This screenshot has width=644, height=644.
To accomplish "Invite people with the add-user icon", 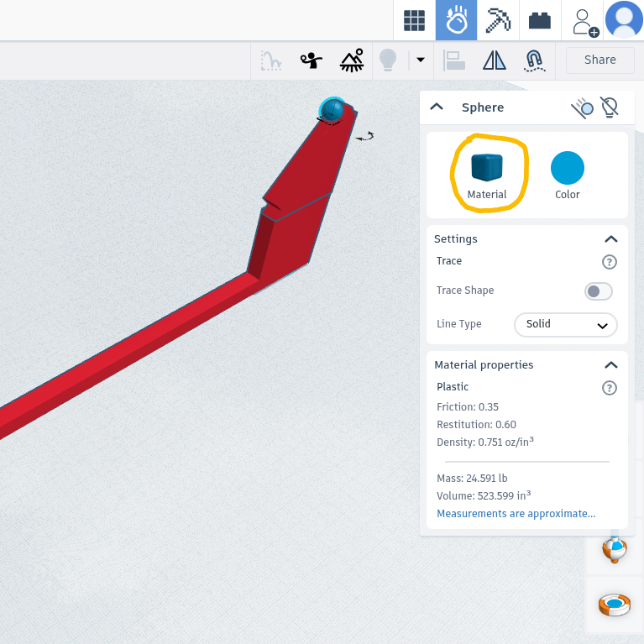I will [x=585, y=23].
